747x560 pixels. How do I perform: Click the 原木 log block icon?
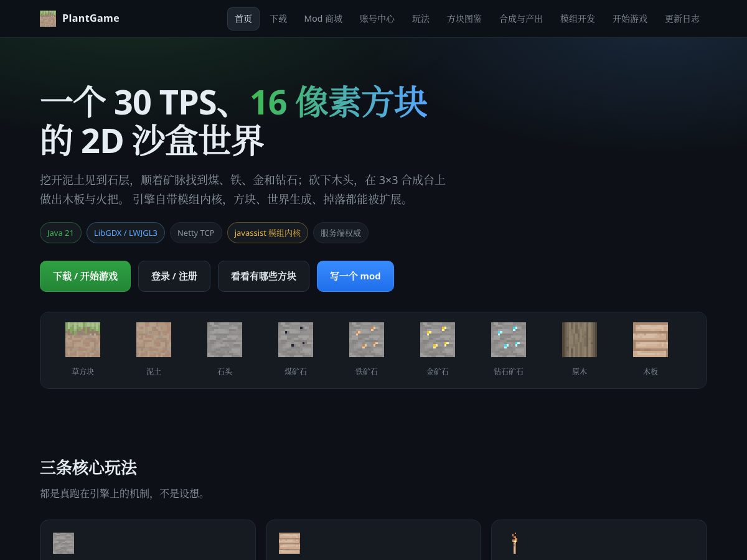[x=580, y=340]
